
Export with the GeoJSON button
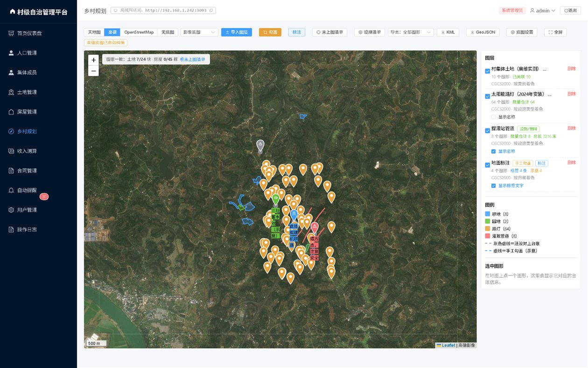[x=483, y=32]
